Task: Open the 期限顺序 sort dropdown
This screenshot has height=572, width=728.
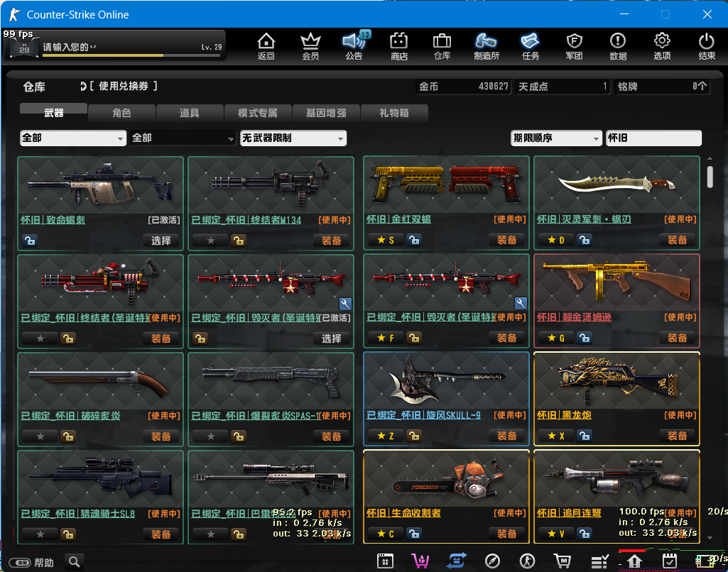Action: click(555, 138)
